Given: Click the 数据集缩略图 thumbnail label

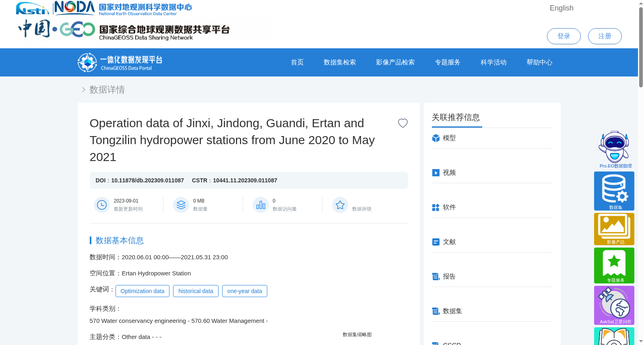Looking at the screenshot, I should click(x=357, y=335).
